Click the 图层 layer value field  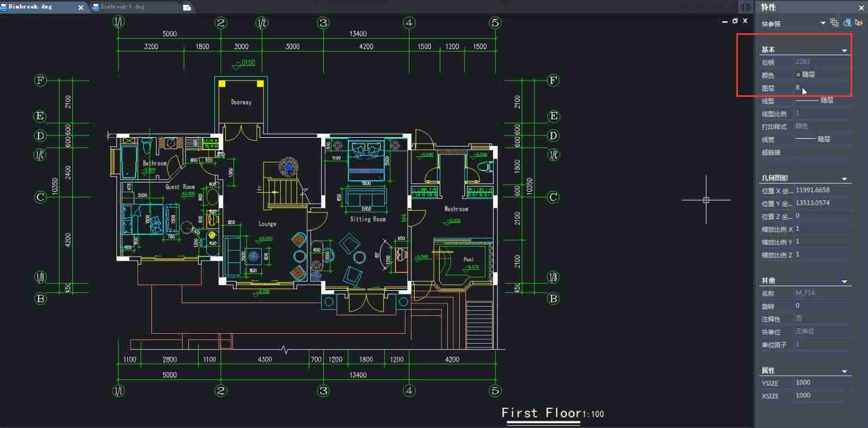coord(822,88)
